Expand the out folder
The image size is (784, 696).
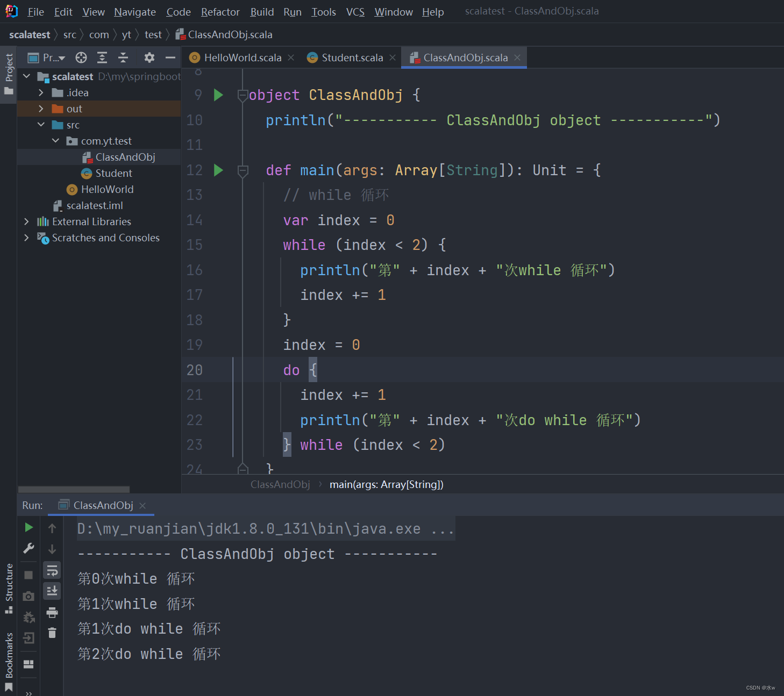coord(41,109)
